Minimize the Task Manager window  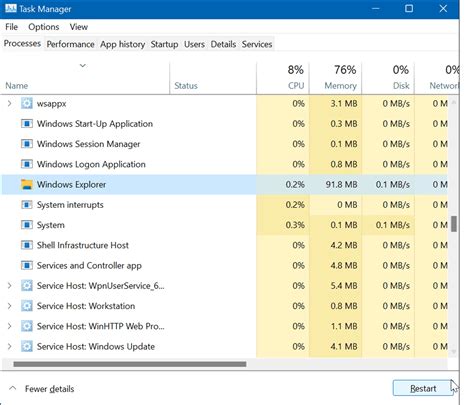376,9
